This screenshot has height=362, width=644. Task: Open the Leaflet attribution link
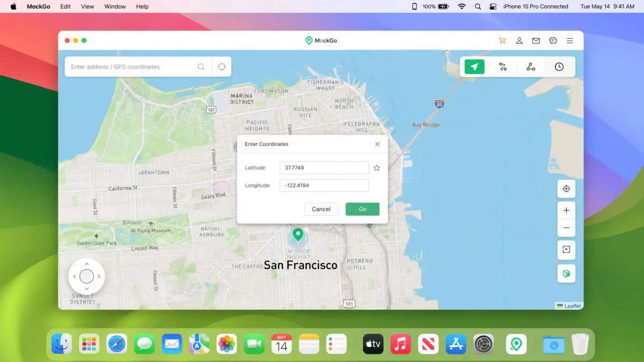(x=569, y=306)
